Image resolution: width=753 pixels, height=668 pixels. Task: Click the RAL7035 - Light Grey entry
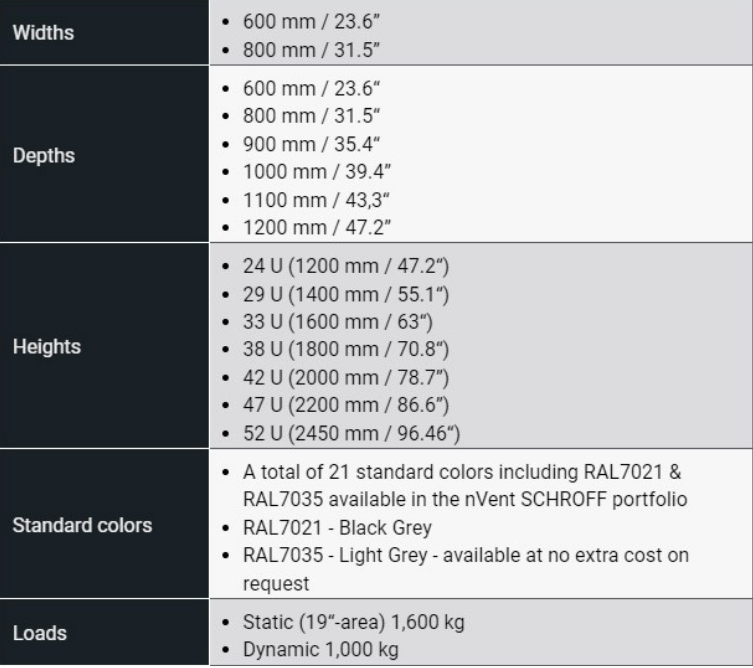(x=466, y=554)
